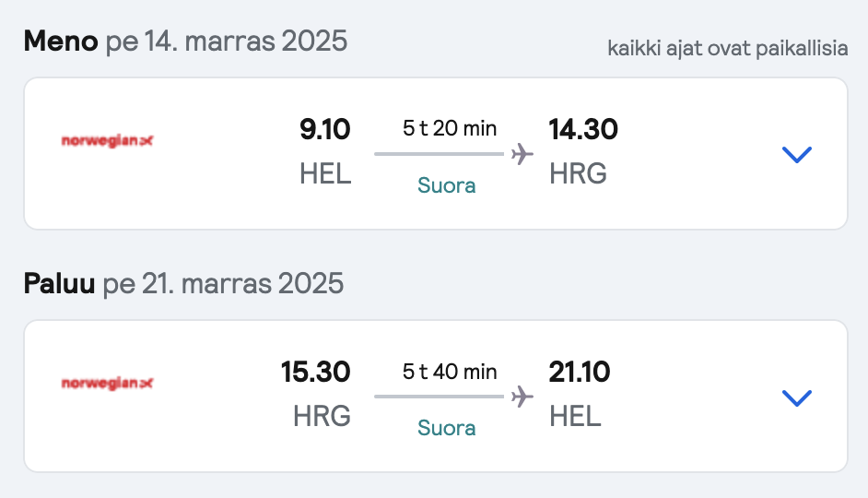Click the 5 t 20 min duration label
Viewport: 868px width, 498px height.
coord(450,128)
